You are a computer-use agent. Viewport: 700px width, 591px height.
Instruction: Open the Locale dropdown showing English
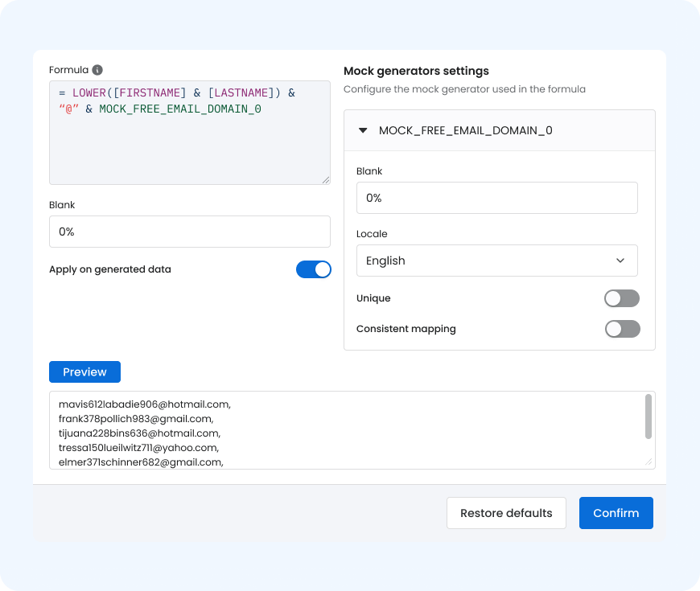click(x=497, y=261)
